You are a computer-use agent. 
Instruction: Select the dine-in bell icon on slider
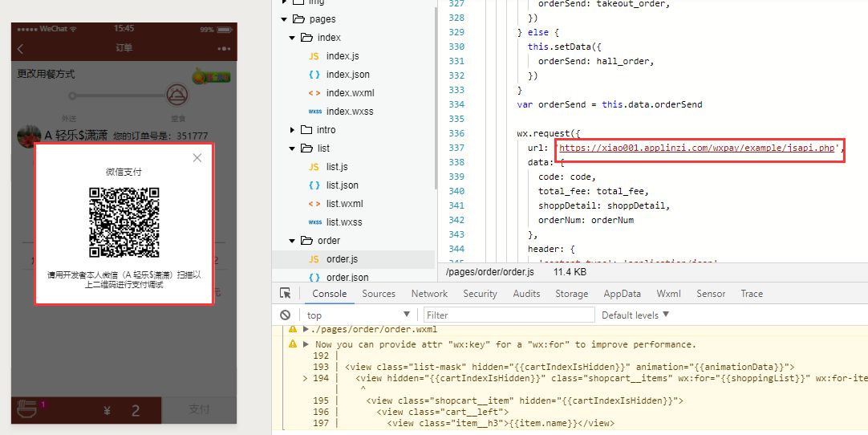coord(178,96)
